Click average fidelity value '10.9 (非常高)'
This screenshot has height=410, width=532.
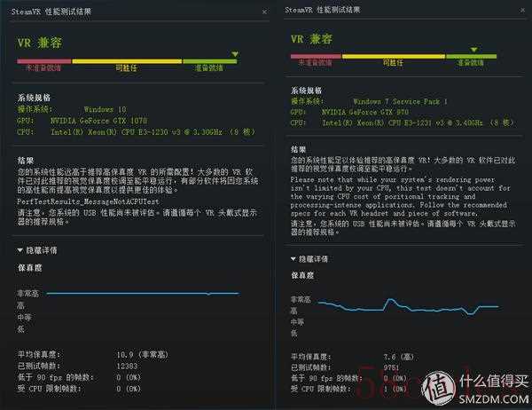142,355
